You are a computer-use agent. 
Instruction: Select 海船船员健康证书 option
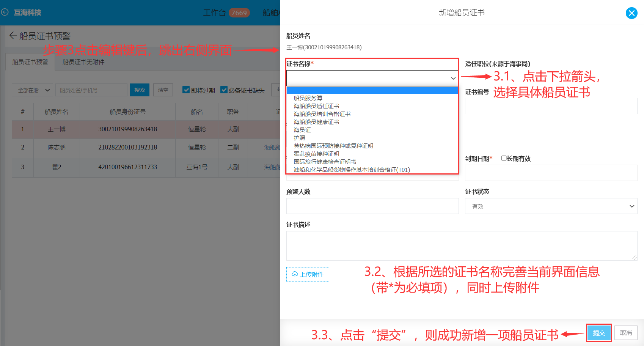click(316, 122)
